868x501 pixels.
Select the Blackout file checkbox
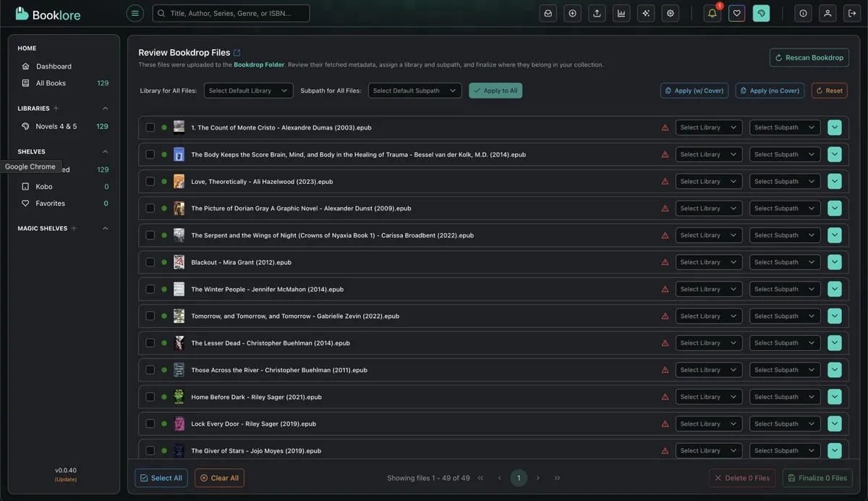(150, 262)
